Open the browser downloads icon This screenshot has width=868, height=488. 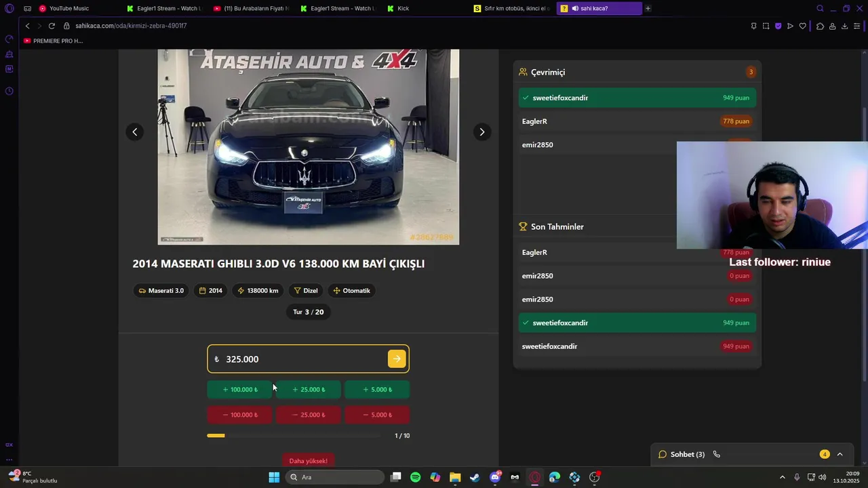pos(844,26)
